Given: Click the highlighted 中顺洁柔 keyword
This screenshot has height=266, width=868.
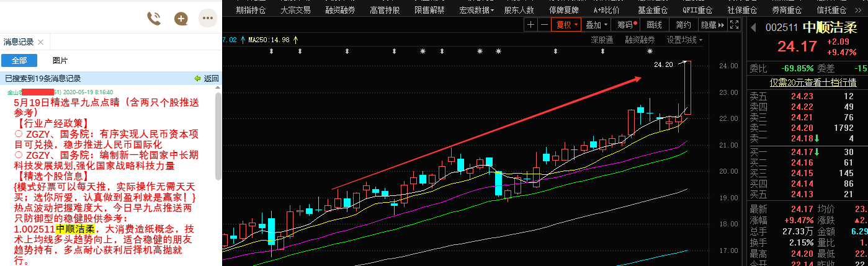Looking at the screenshot, I should (x=75, y=229).
